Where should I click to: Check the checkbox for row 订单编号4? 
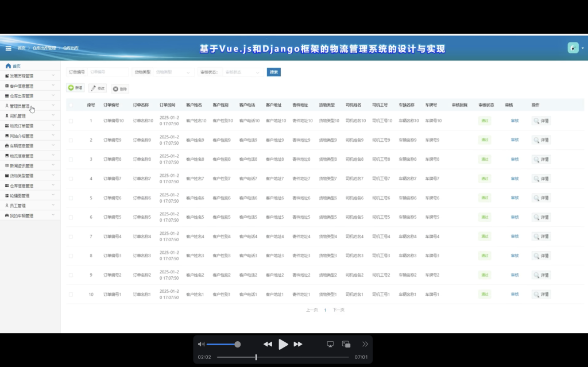71,237
